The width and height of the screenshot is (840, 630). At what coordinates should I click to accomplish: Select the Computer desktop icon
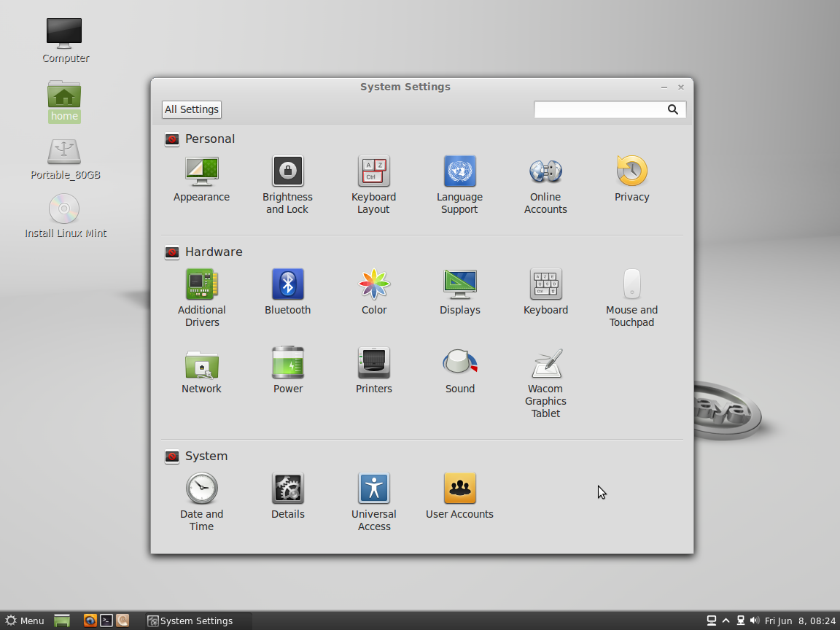[x=65, y=41]
